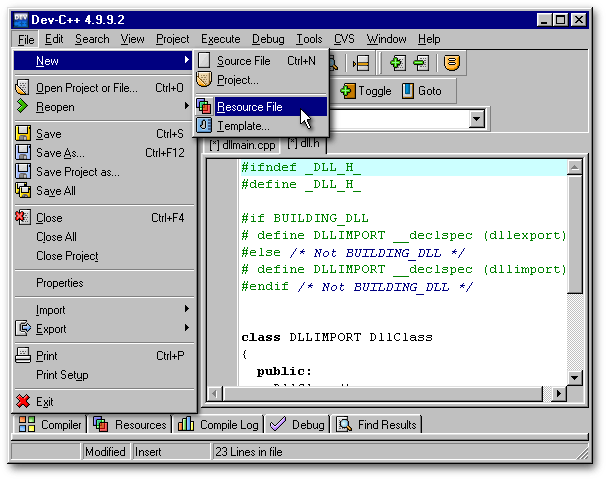Click the Source File icon in New submenu

pos(204,61)
